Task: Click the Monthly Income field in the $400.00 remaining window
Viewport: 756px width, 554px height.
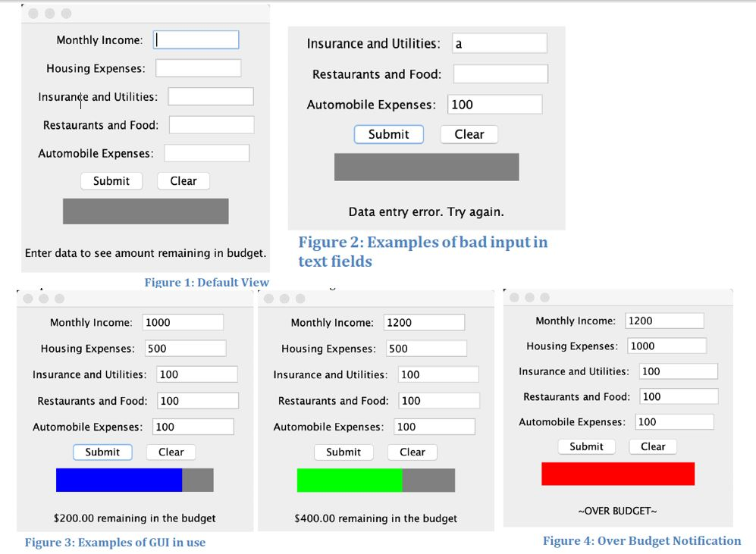Action: tap(425, 322)
